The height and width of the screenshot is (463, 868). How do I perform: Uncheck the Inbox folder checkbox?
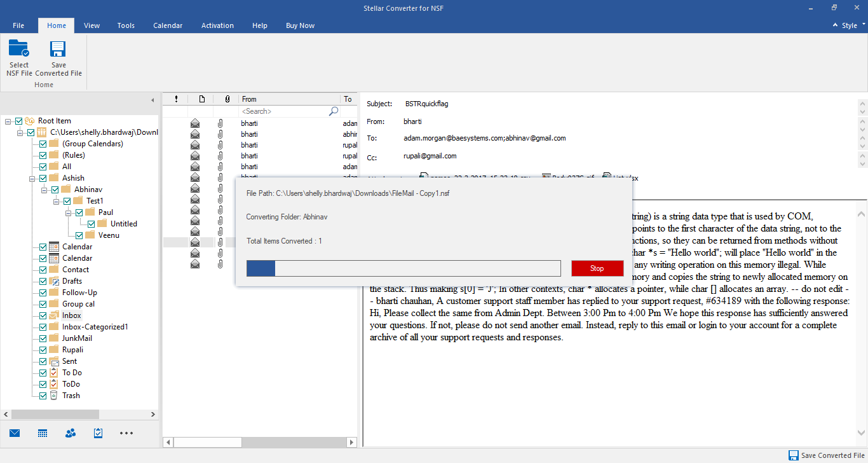click(43, 315)
